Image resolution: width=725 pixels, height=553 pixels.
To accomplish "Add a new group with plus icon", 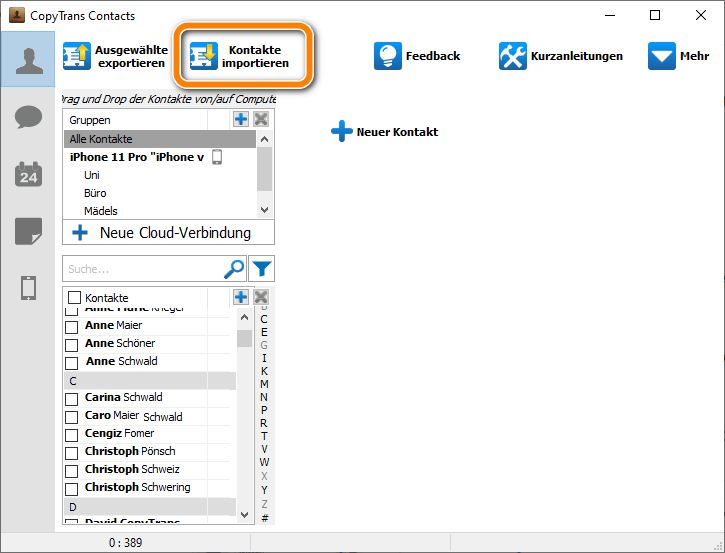I will (x=240, y=119).
